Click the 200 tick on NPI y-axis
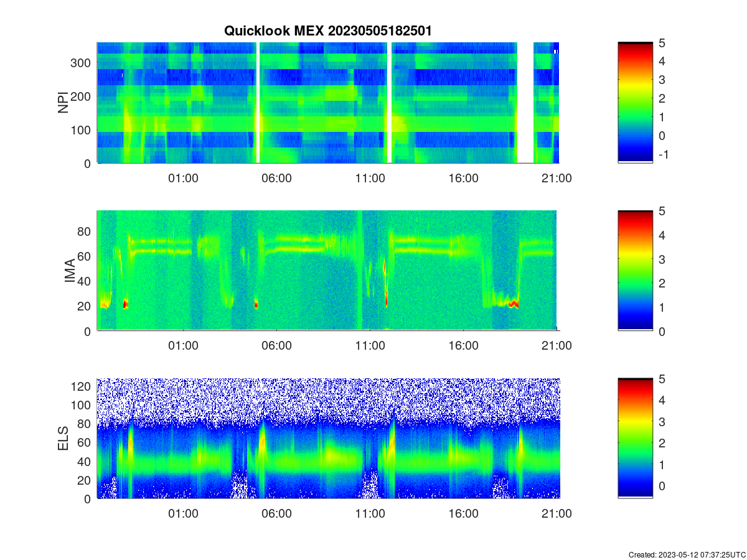Screen dimensions: 747x560 (82, 96)
